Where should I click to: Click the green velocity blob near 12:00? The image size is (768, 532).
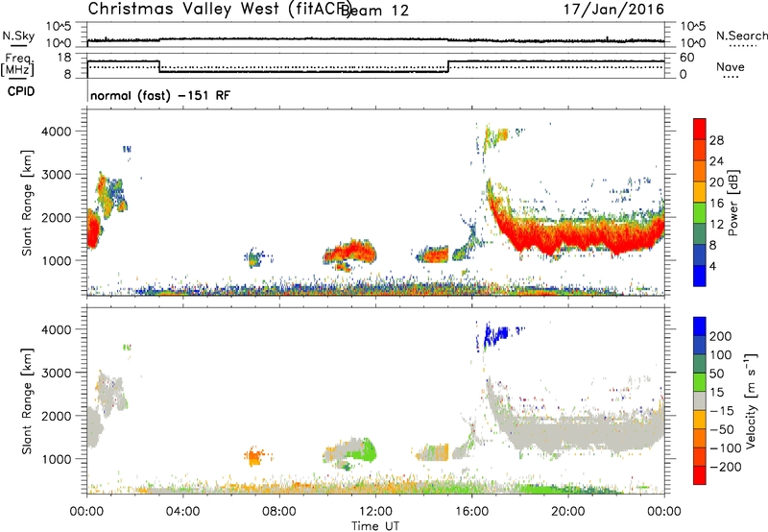363,450
